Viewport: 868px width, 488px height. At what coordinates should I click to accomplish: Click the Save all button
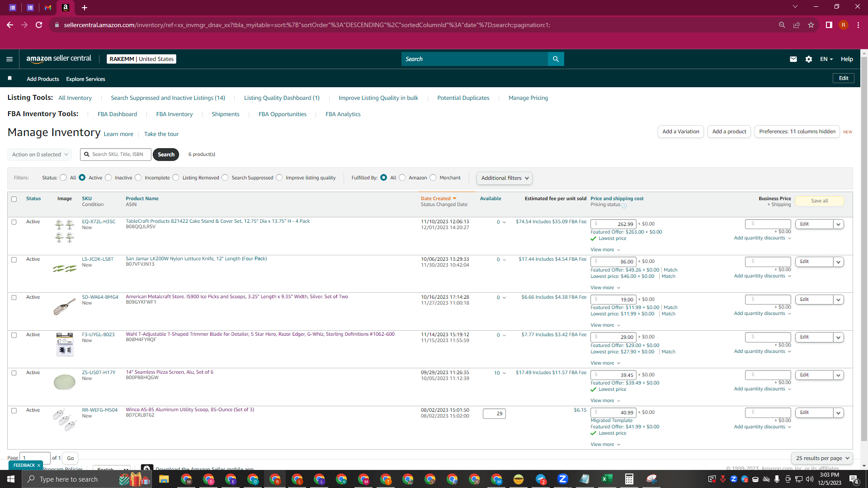820,201
